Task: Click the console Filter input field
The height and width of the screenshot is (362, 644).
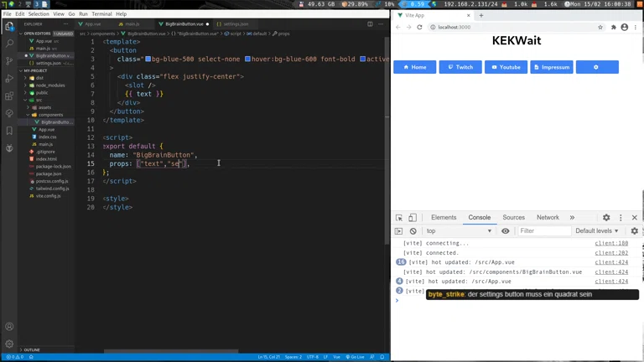Action: click(x=544, y=231)
